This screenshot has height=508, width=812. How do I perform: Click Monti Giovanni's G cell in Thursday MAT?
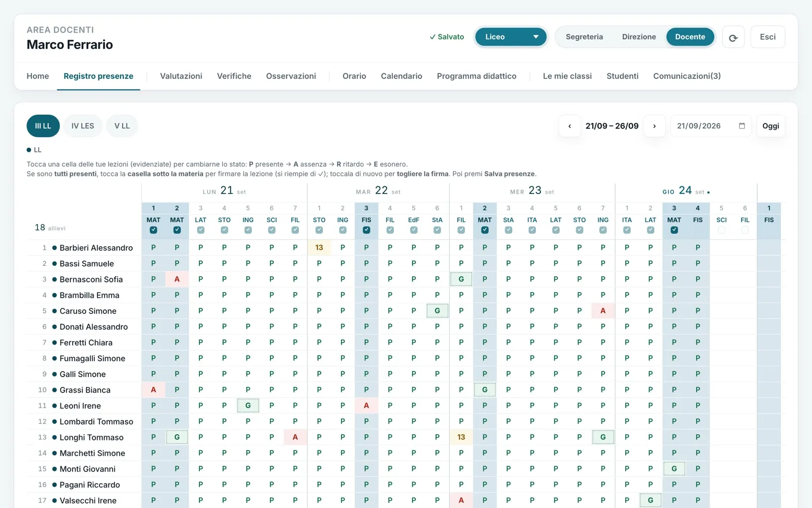point(674,468)
